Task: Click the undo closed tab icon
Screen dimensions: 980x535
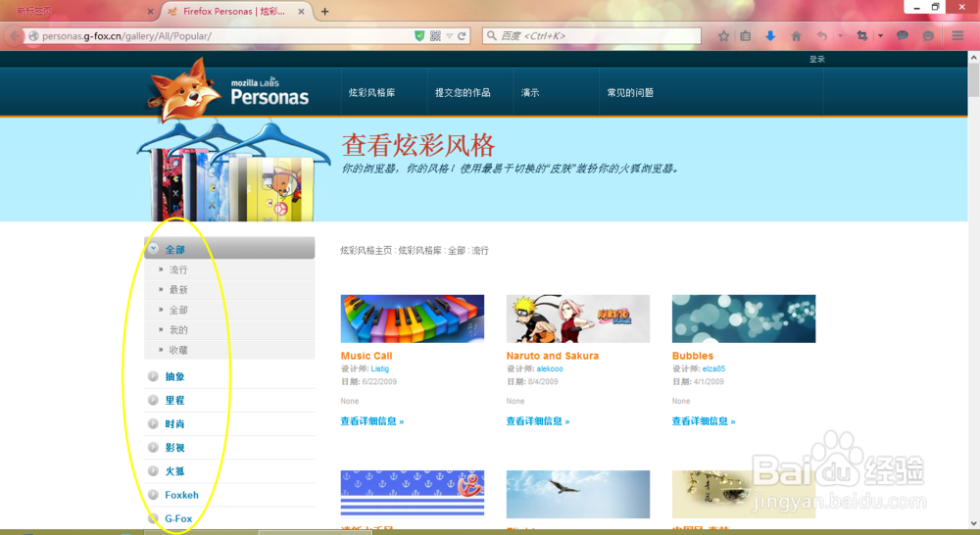Action: (822, 35)
